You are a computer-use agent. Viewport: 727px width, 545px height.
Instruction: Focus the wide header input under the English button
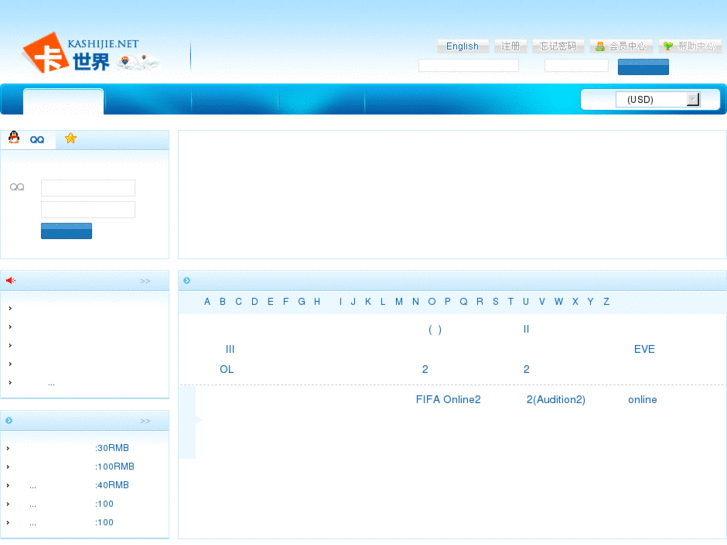click(x=468, y=65)
